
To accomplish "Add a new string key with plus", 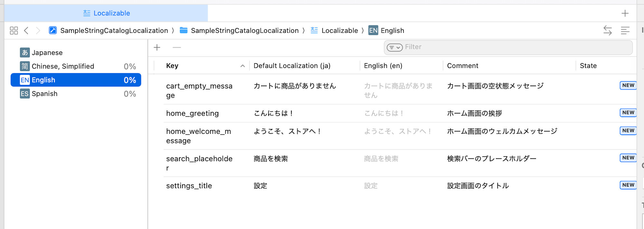I will (x=157, y=48).
